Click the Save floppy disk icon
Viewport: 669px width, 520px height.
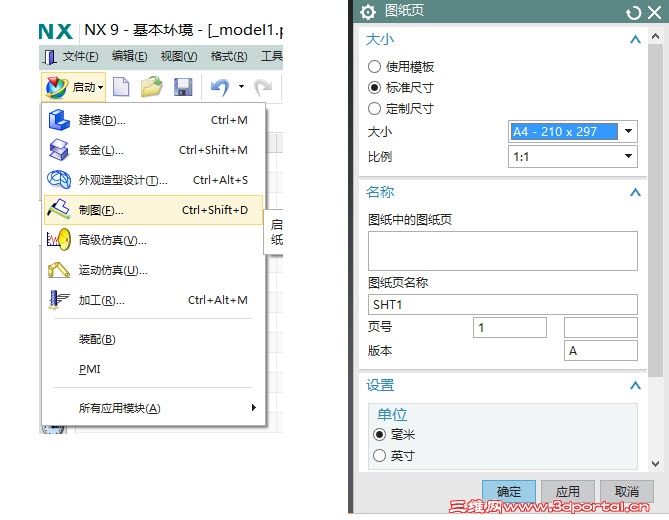click(x=183, y=87)
